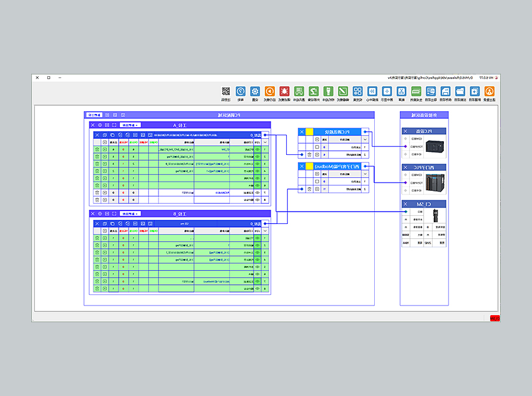Click the 添加流程 button in 工位_B header
The image size is (532, 396).
(x=130, y=214)
